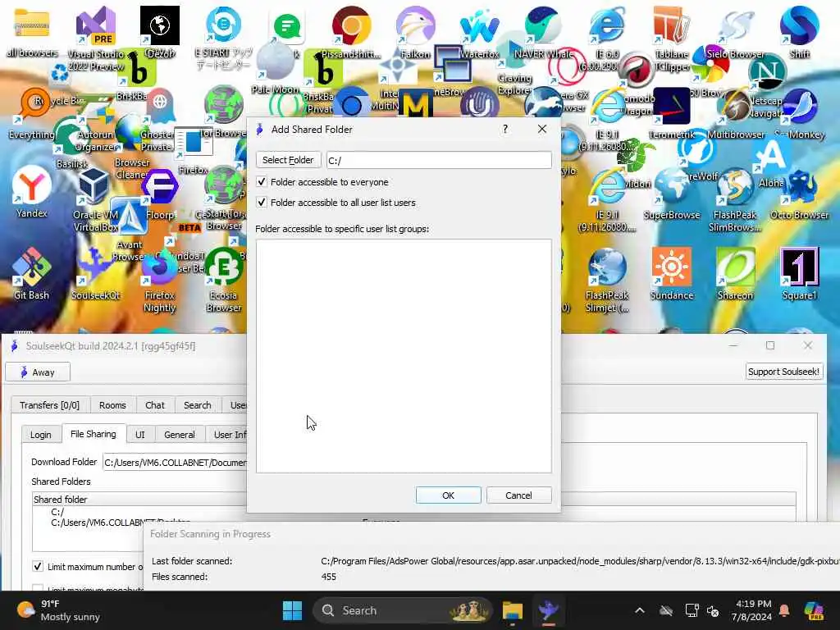Open the FlashPeak Slimjet desktop icon
The height and width of the screenshot is (630, 840).
pos(607,280)
